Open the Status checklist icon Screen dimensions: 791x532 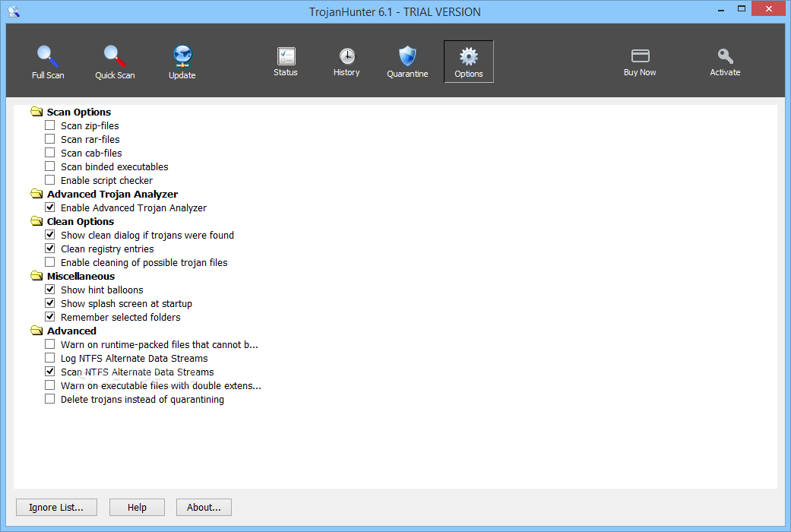286,61
